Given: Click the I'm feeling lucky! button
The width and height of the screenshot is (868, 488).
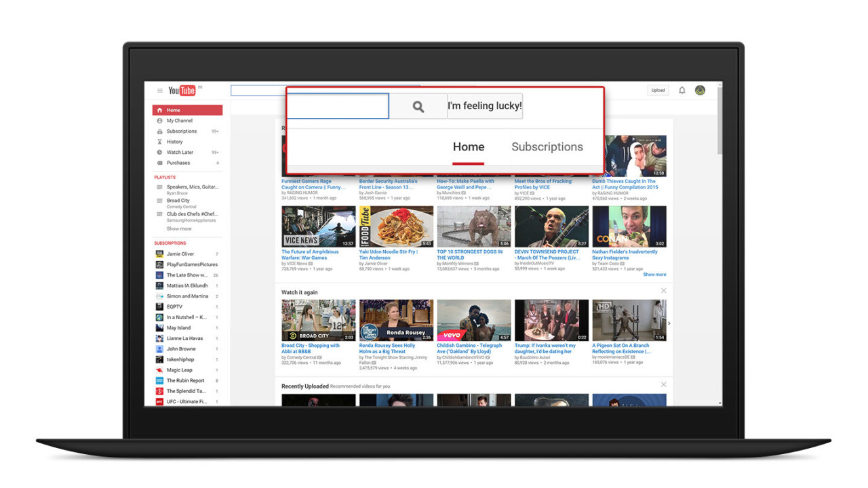Looking at the screenshot, I should [485, 106].
